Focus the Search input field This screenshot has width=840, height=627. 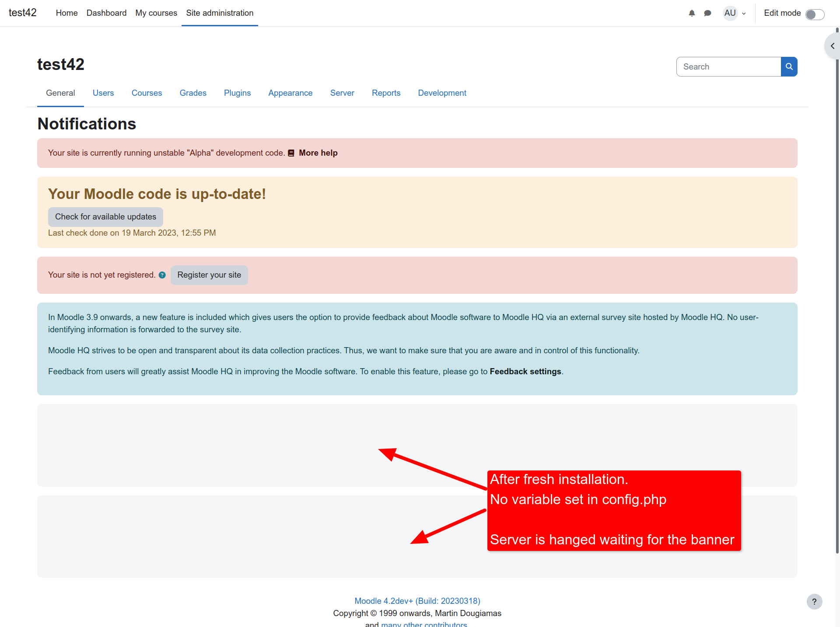[x=729, y=66]
